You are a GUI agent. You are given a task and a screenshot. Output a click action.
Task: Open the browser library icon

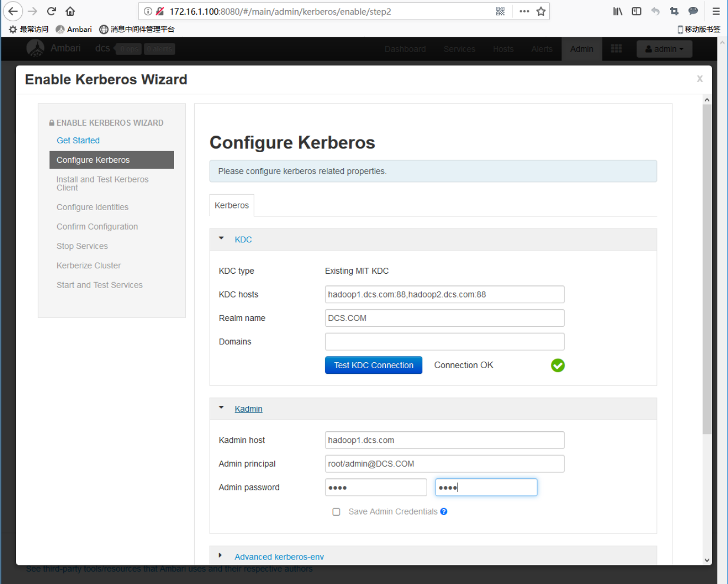coord(618,11)
